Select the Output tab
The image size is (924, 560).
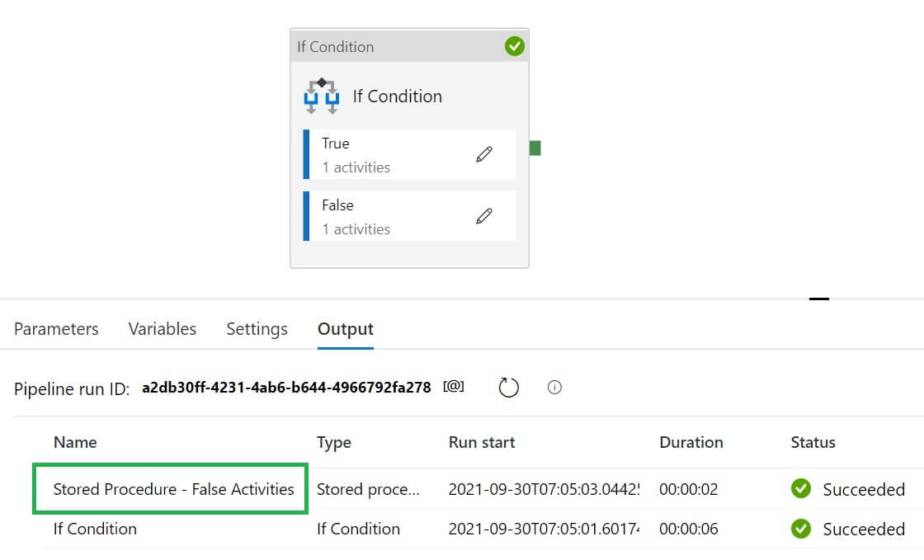pos(346,329)
